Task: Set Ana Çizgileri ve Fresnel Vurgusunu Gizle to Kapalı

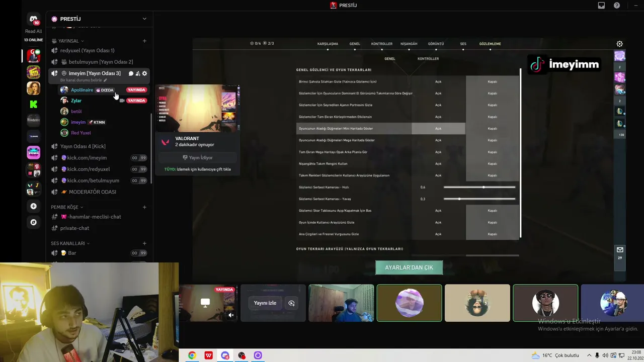Action: (x=492, y=234)
